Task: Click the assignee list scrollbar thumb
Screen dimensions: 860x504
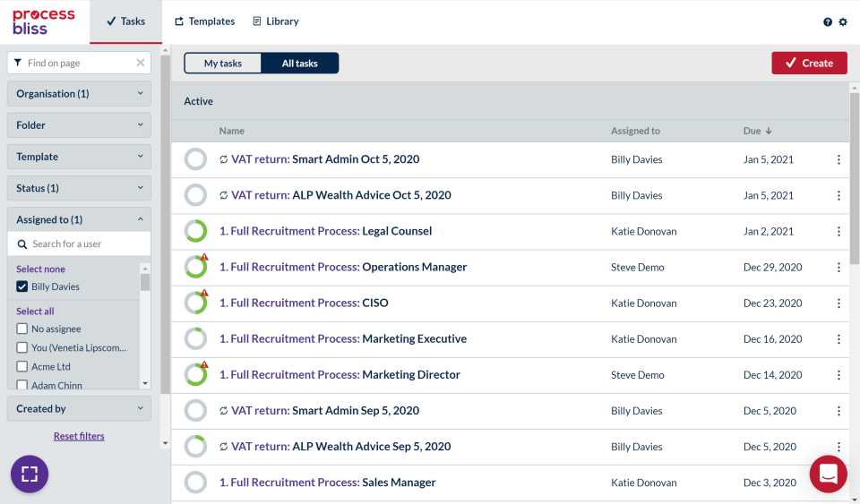Action: 145,282
